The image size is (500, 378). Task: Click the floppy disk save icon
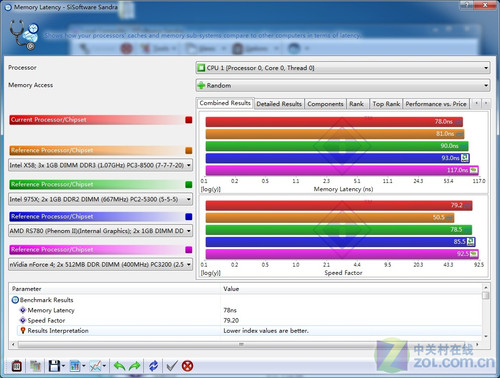click(54, 366)
